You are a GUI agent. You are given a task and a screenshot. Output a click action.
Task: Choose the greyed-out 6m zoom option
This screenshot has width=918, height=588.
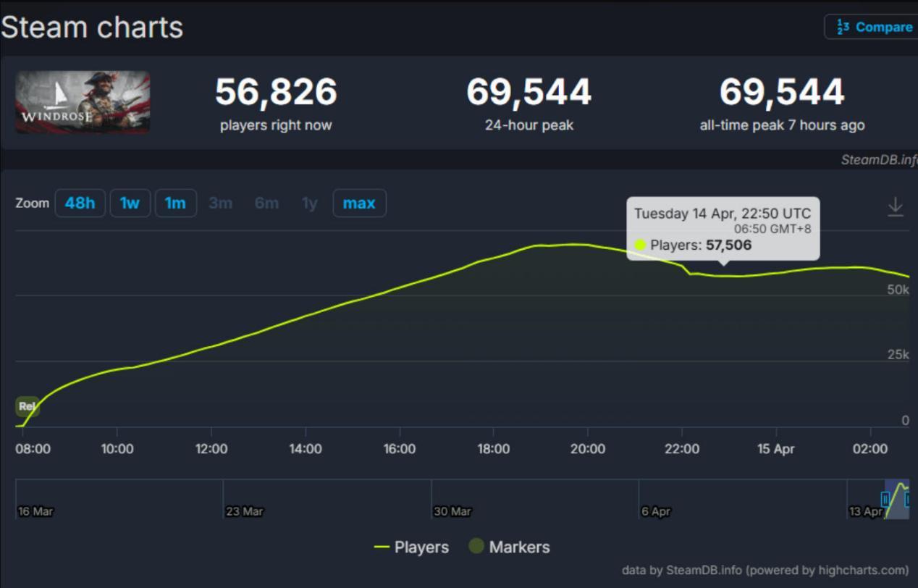click(x=266, y=203)
